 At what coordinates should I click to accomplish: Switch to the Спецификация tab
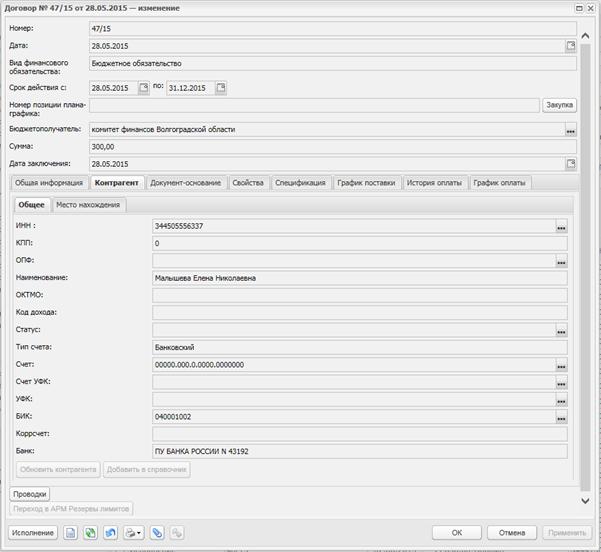coord(300,183)
